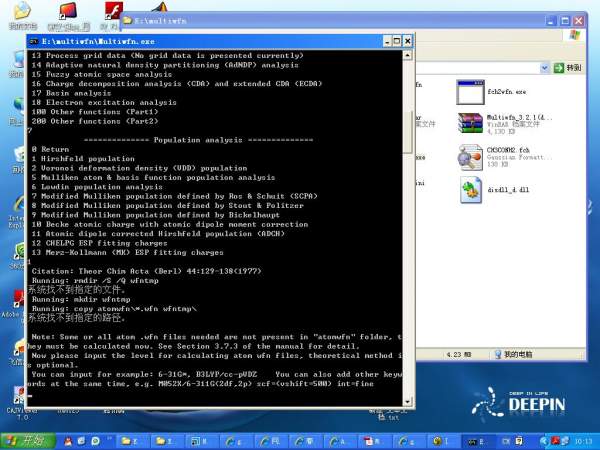Click the language bar CH indicator
Screen dimensions: 600x450
tap(506, 441)
